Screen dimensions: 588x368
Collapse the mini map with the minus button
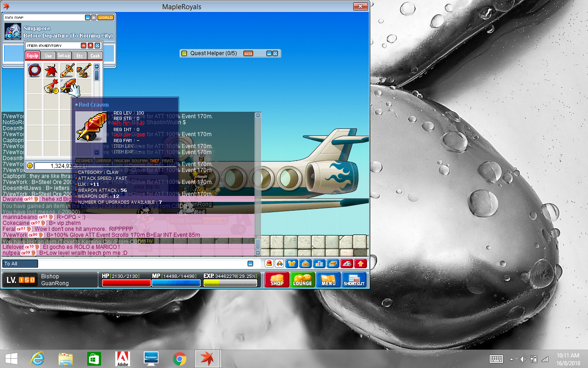(x=88, y=17)
